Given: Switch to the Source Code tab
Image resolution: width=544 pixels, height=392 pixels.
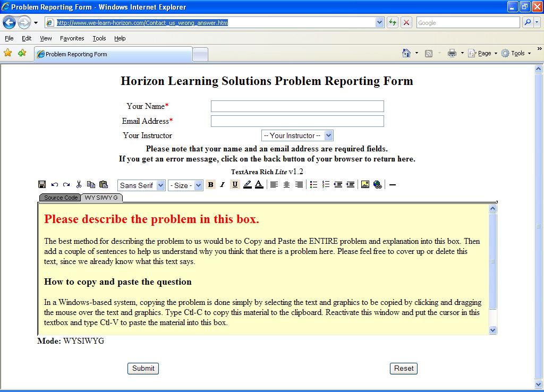Looking at the screenshot, I should click(61, 198).
